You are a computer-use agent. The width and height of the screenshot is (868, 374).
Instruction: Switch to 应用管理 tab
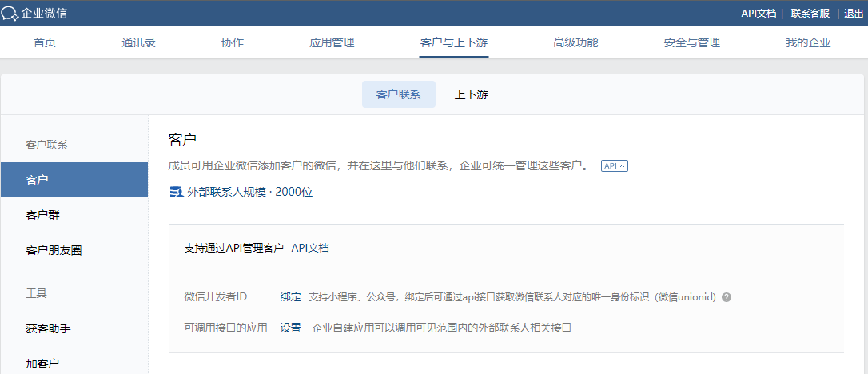[331, 43]
